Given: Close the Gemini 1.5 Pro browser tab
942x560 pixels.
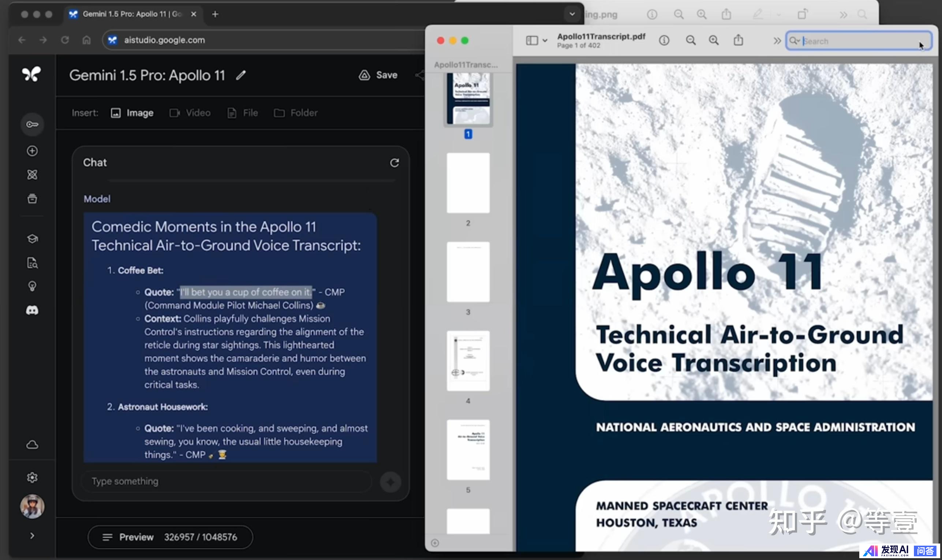Looking at the screenshot, I should click(x=194, y=14).
